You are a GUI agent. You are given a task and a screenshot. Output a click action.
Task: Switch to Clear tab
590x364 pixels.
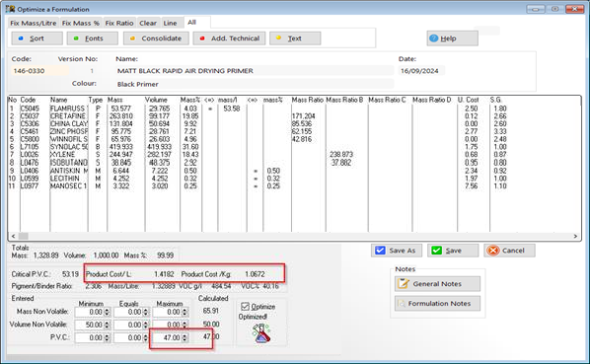tap(148, 23)
